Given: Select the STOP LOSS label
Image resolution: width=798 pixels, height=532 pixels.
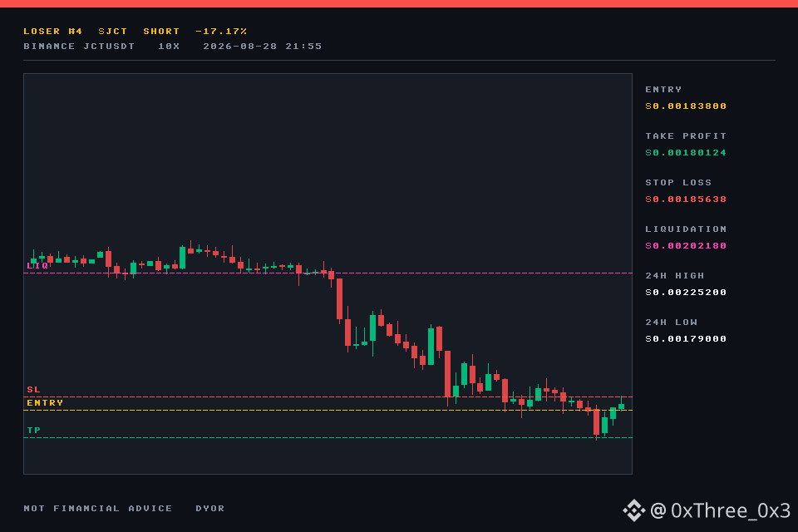Looking at the screenshot, I should click(x=678, y=183).
